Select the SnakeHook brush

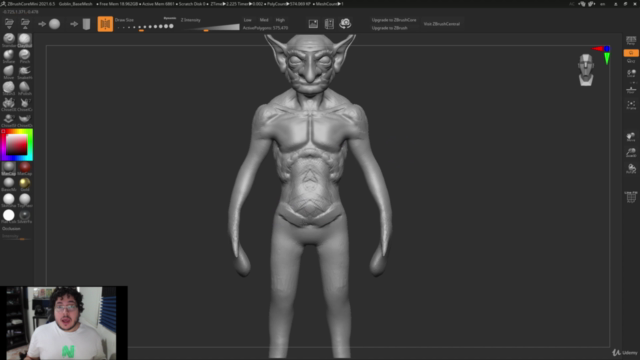[24, 72]
